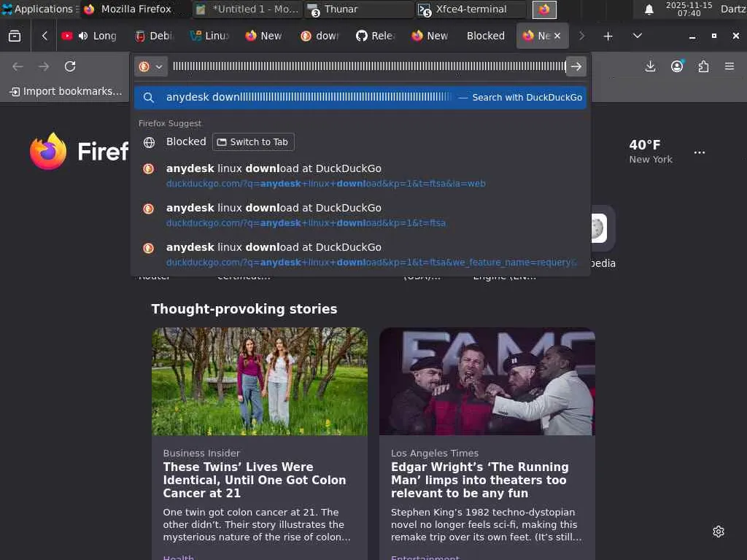Click the panel clock showing 2025-11-15
This screenshot has height=560, width=747.
tap(689, 9)
